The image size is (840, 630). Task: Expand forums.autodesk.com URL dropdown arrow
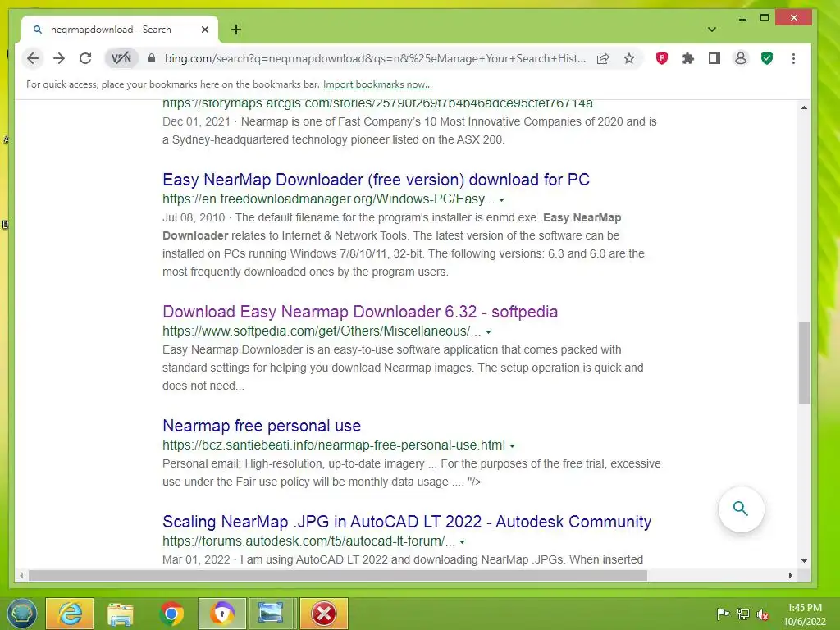coord(463,542)
